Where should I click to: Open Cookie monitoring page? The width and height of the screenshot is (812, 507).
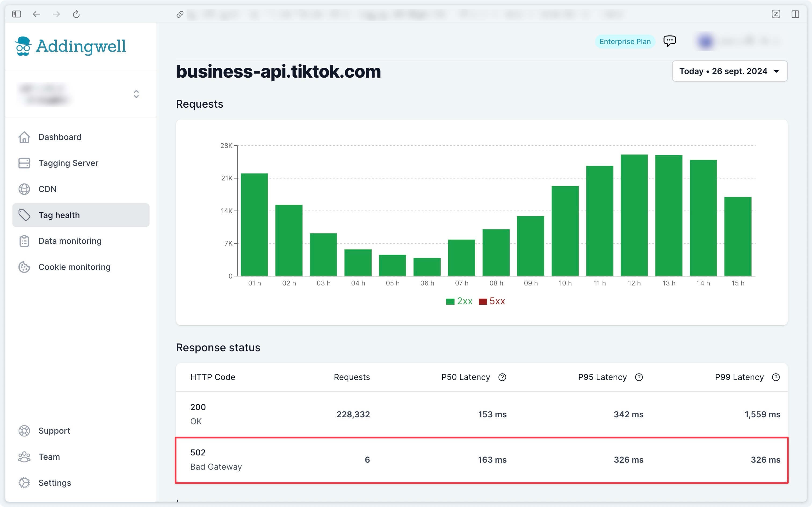coord(81,267)
